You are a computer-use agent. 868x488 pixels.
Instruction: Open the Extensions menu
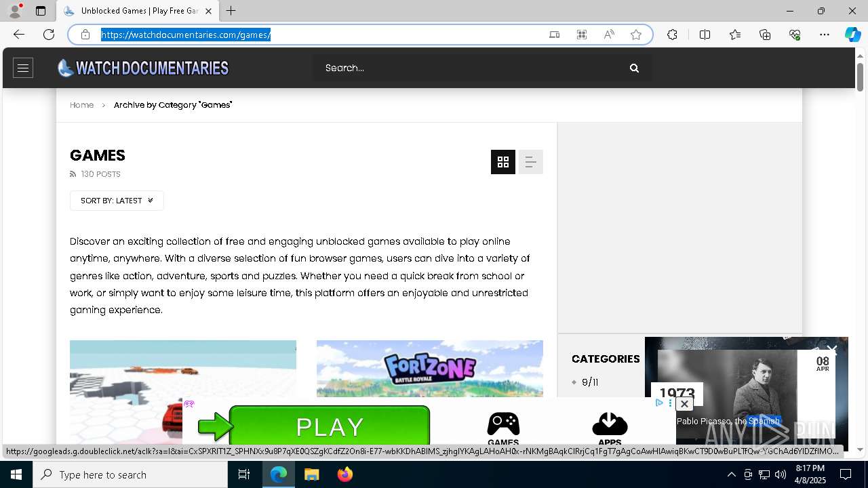[x=672, y=35]
